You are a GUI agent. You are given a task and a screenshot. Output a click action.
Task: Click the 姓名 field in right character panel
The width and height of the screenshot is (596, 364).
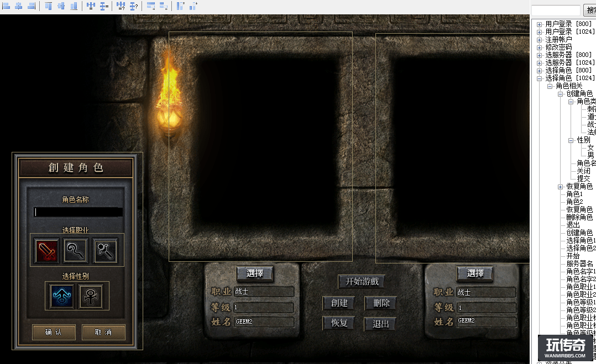tap(486, 321)
